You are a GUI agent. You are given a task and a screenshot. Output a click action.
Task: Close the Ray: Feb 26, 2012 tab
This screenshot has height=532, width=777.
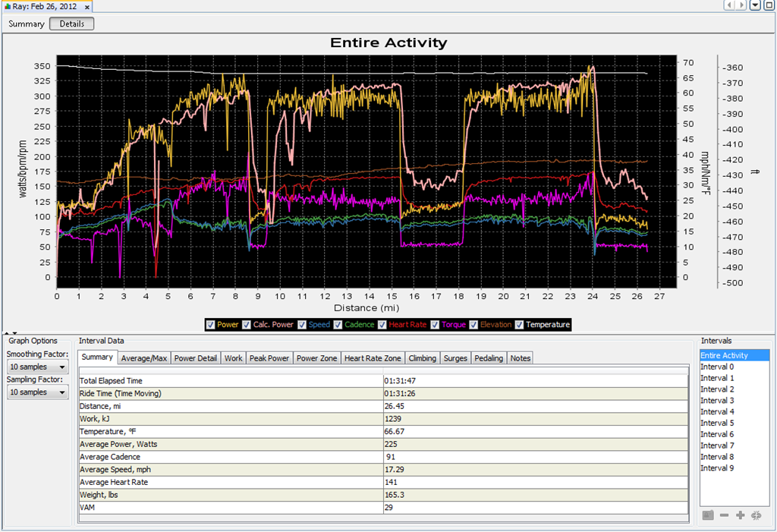pos(87,7)
